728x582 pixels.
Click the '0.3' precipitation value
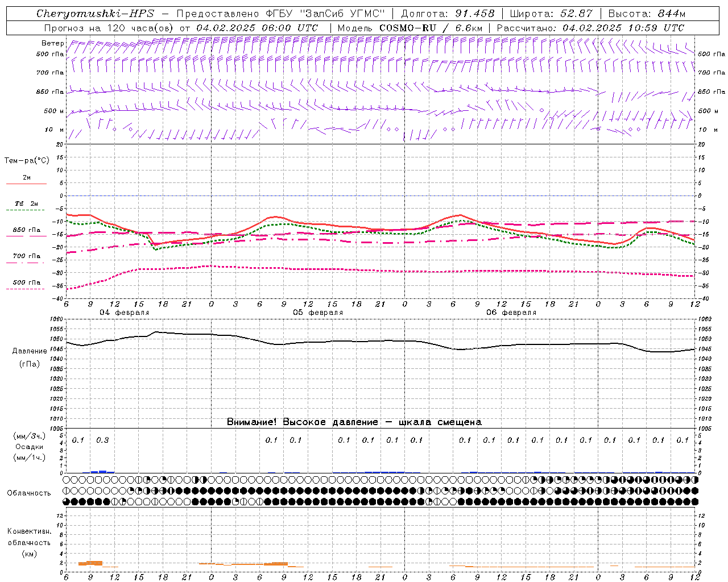tap(102, 440)
